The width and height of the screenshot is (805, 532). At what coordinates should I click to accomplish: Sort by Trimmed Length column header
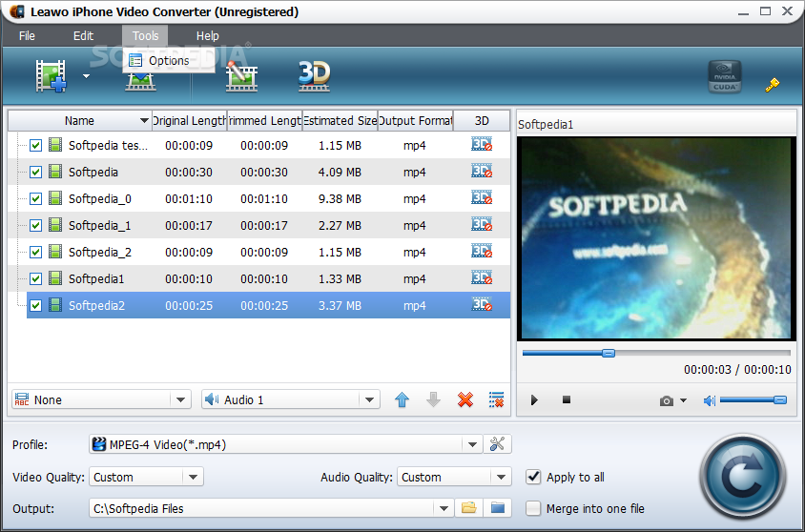pyautogui.click(x=265, y=120)
